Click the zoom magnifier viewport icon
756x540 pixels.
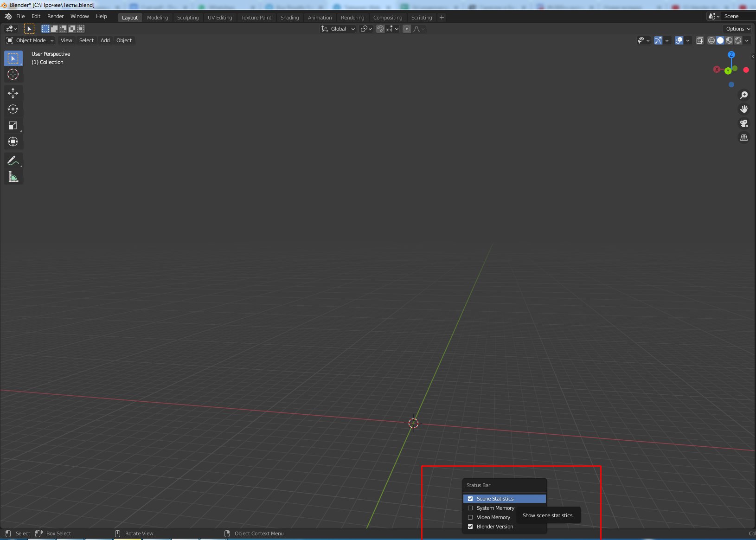744,95
